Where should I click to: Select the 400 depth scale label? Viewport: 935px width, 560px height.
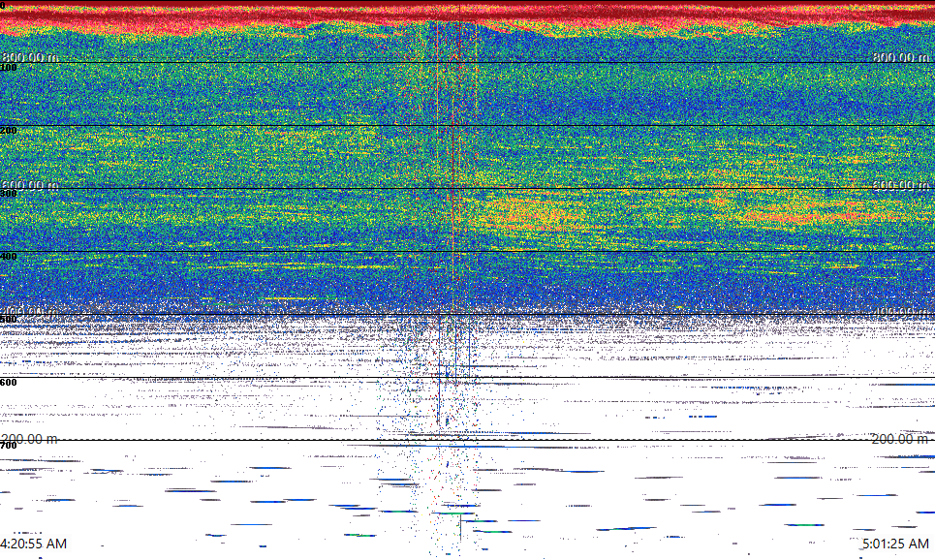tap(9, 257)
